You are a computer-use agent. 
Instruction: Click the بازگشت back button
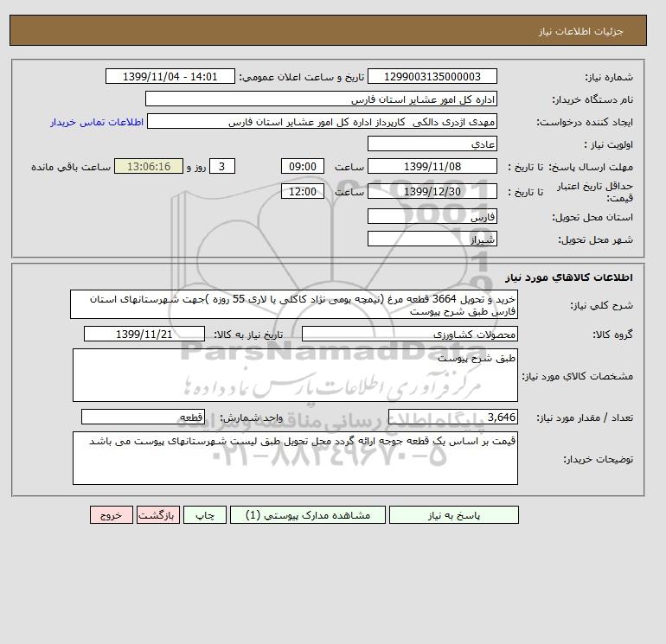158,514
